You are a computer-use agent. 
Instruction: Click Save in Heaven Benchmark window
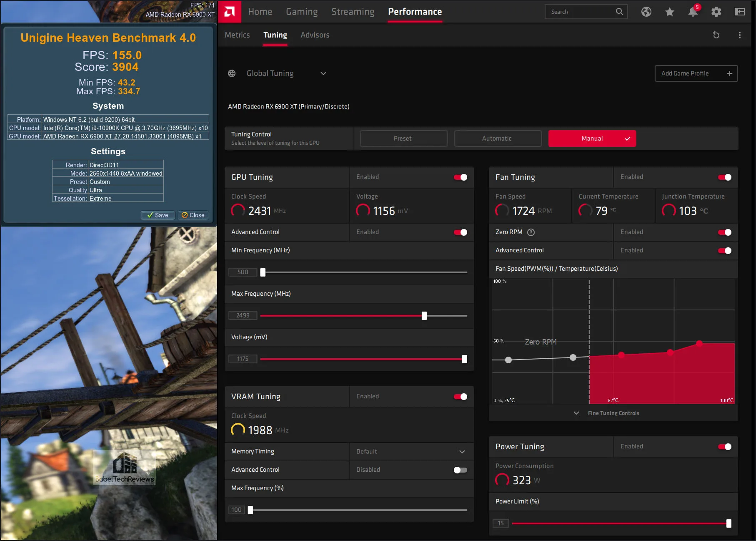click(158, 215)
